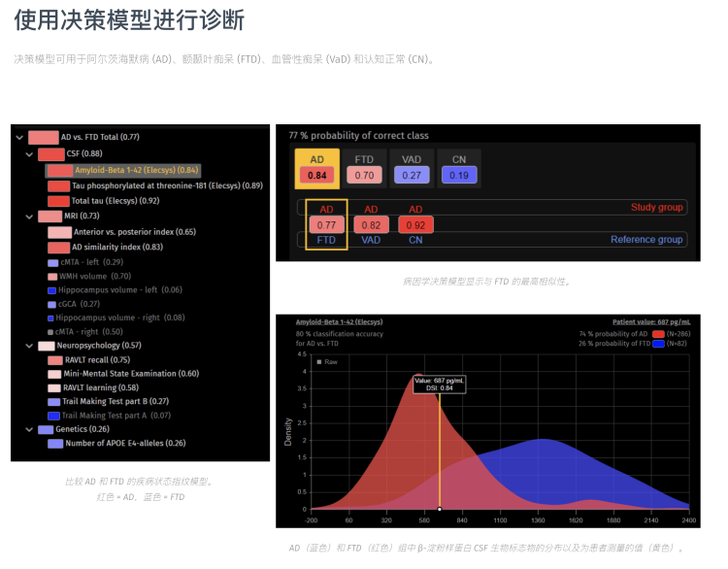Select cMTA - right (0.50) row
Viewport: 728px width, 569px height.
pos(85,332)
